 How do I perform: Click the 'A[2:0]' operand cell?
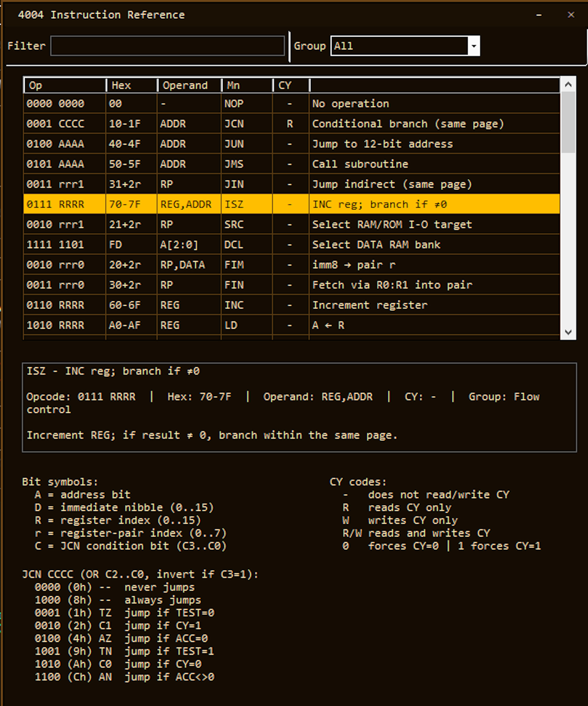(x=189, y=244)
